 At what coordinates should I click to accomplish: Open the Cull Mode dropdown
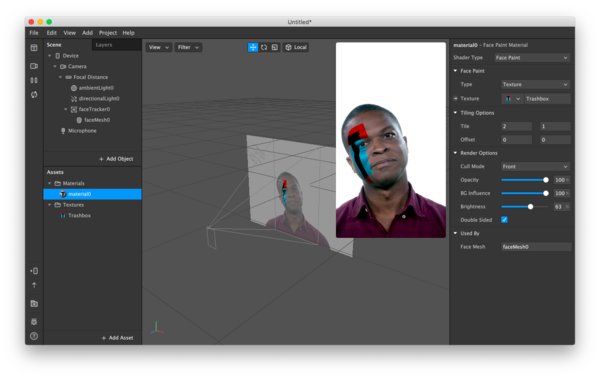(535, 166)
